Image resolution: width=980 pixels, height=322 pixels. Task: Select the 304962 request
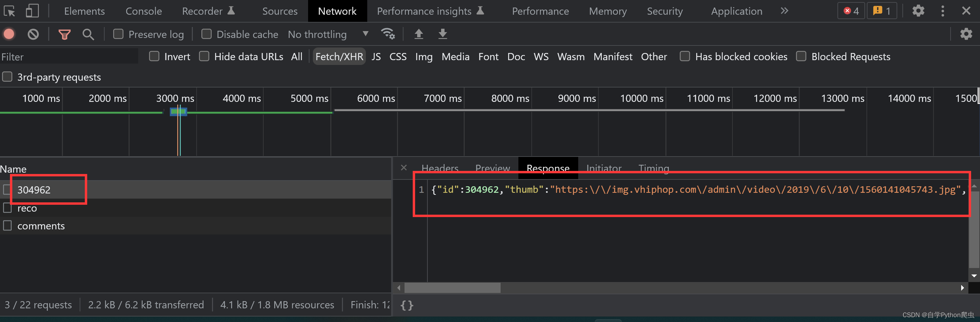(x=35, y=189)
